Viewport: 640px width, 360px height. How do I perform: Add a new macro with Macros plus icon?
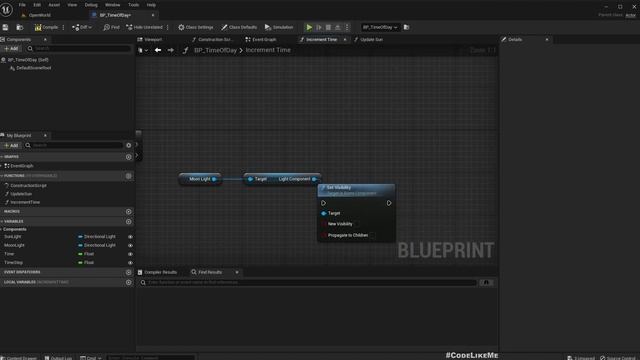click(x=129, y=211)
